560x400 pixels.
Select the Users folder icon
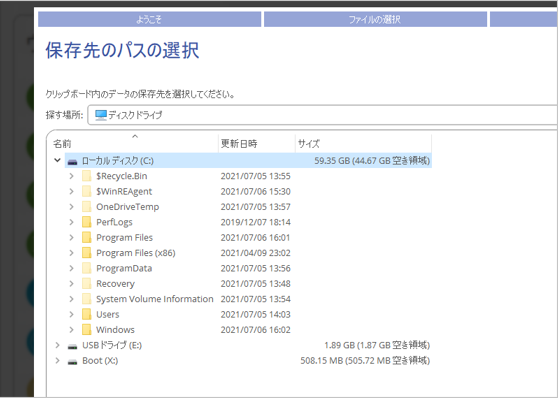tap(86, 315)
